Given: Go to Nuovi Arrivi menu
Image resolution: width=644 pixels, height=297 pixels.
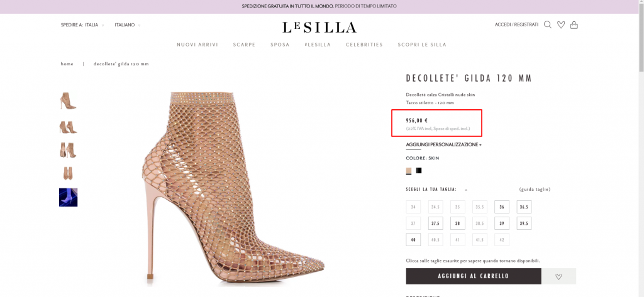Looking at the screenshot, I should (x=197, y=45).
